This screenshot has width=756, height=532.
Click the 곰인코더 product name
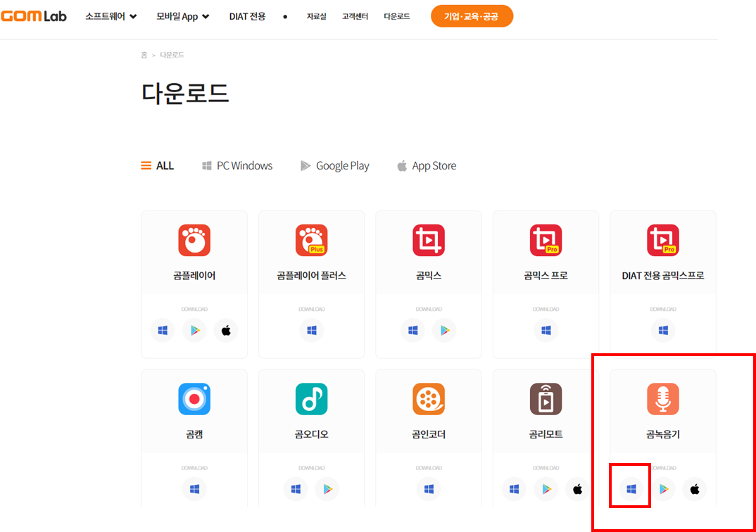tap(429, 435)
